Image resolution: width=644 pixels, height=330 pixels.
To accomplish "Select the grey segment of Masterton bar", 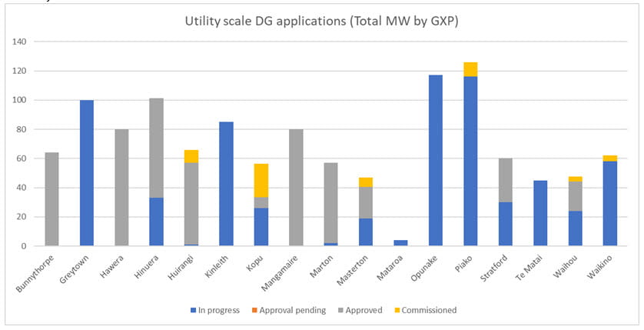I will tap(366, 202).
